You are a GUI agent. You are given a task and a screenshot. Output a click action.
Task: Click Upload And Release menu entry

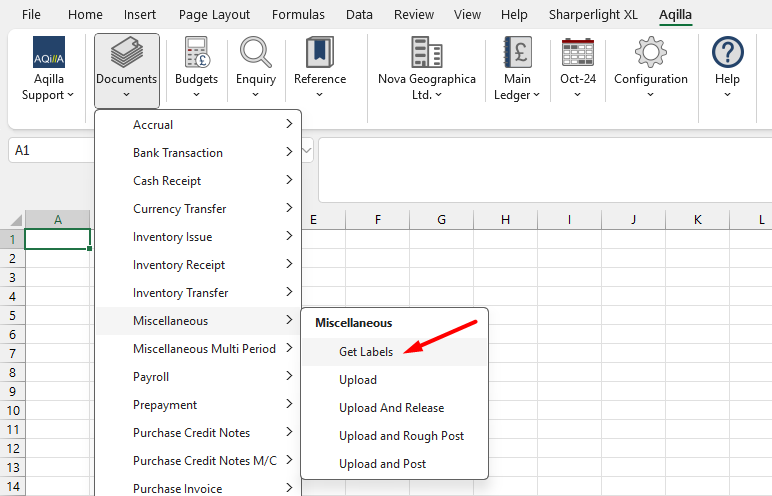point(391,408)
